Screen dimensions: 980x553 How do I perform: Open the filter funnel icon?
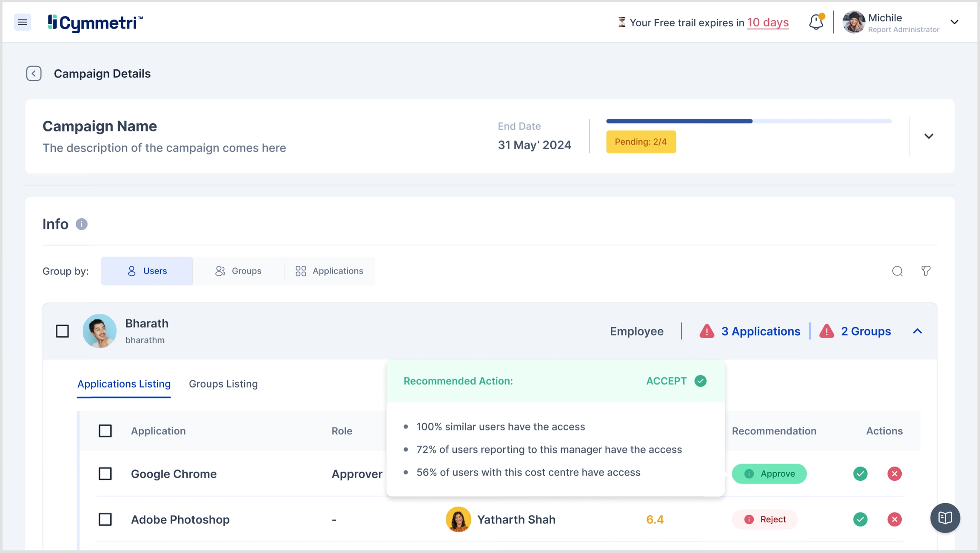tap(926, 271)
